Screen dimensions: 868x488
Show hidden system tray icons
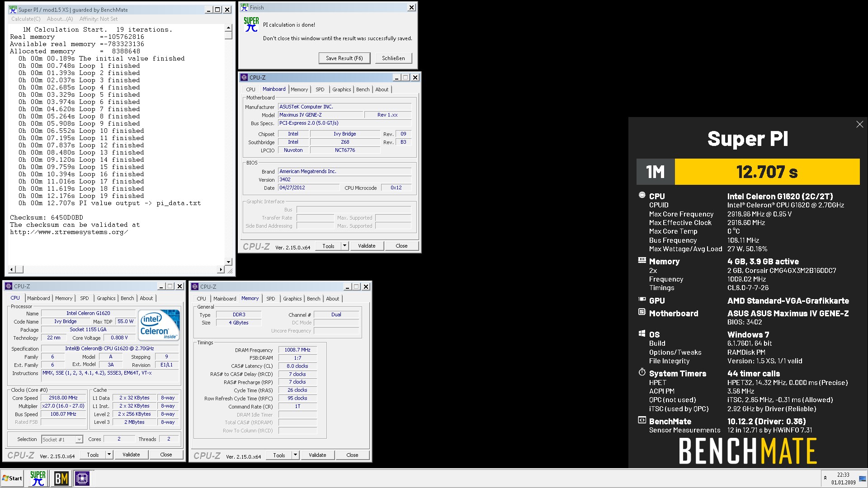[x=825, y=478]
